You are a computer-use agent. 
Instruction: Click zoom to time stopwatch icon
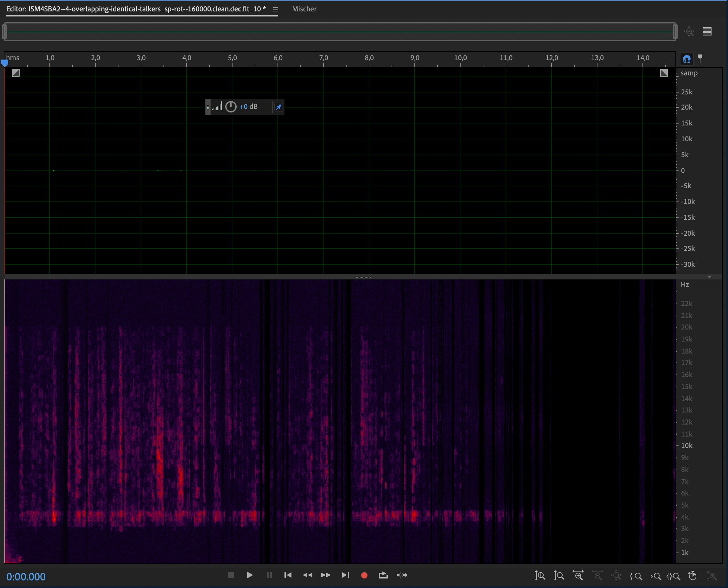pyautogui.click(x=693, y=575)
